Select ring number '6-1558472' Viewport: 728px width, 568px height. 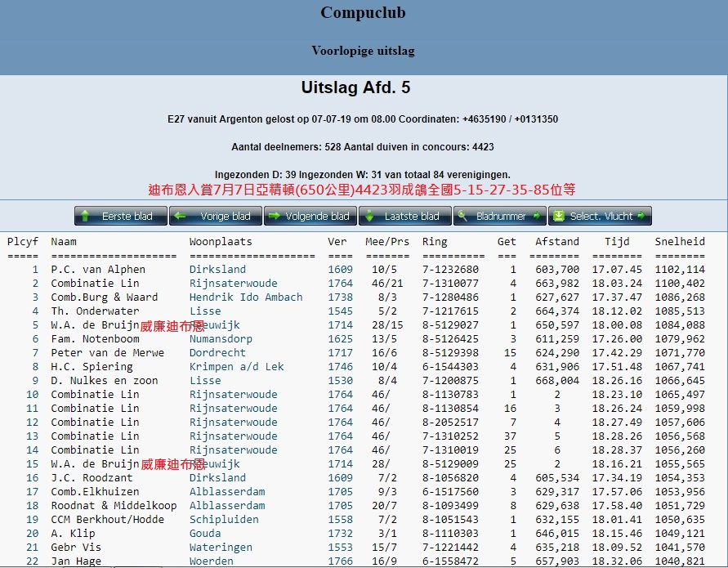pos(450,561)
